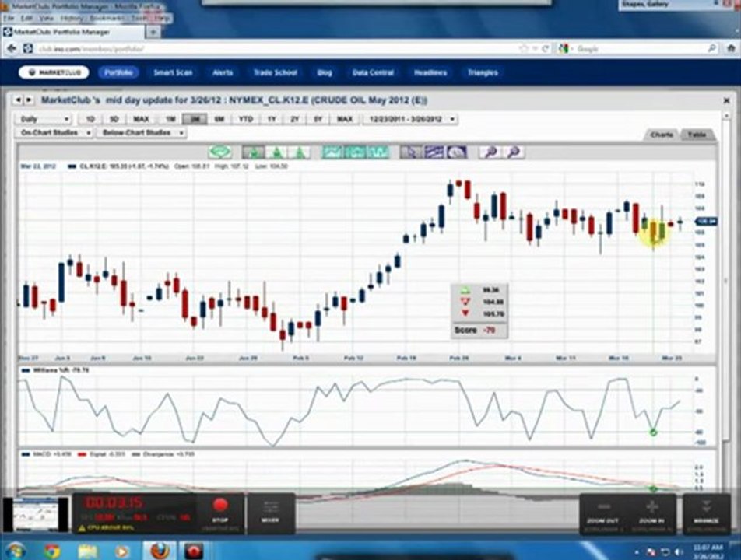The height and width of the screenshot is (560, 741).
Task: Toggle the last green Trade Triangle icon
Action: 299,152
